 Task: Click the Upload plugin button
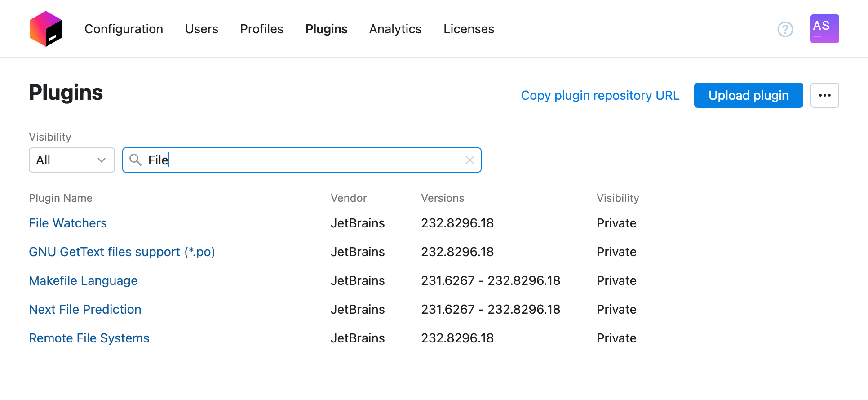(748, 95)
